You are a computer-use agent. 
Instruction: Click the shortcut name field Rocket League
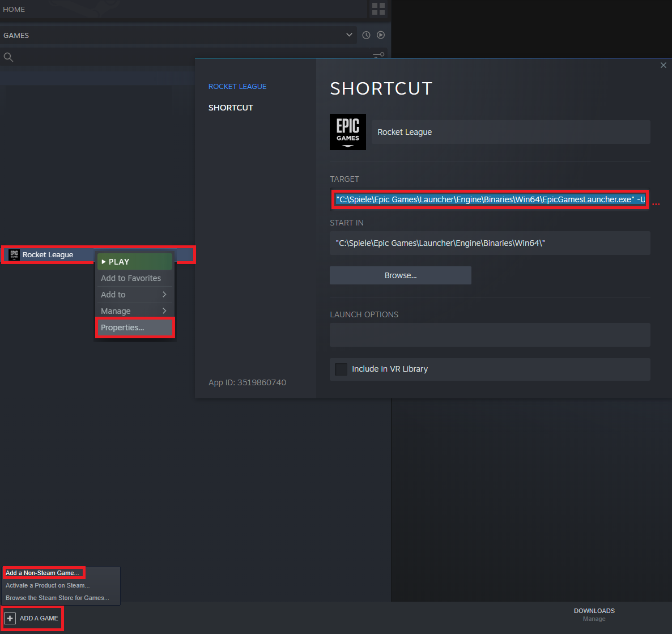(511, 132)
